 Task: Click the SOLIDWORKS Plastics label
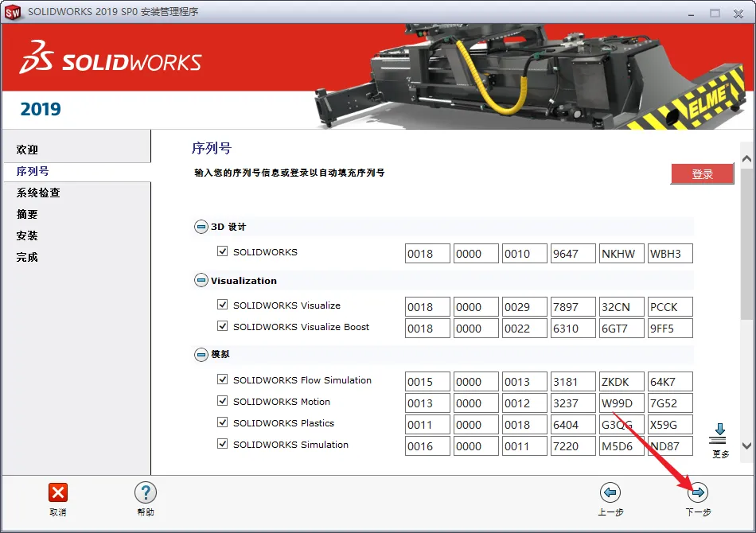tap(283, 422)
